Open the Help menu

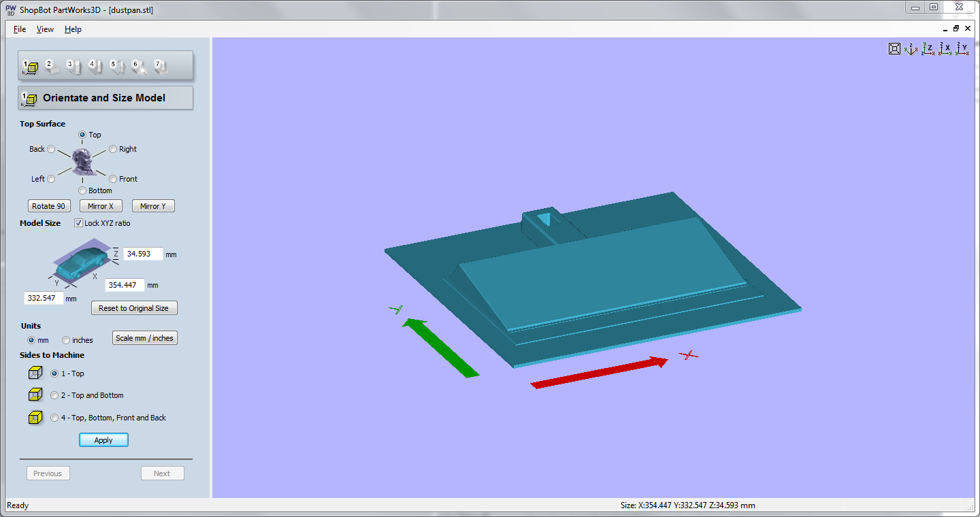tap(73, 29)
